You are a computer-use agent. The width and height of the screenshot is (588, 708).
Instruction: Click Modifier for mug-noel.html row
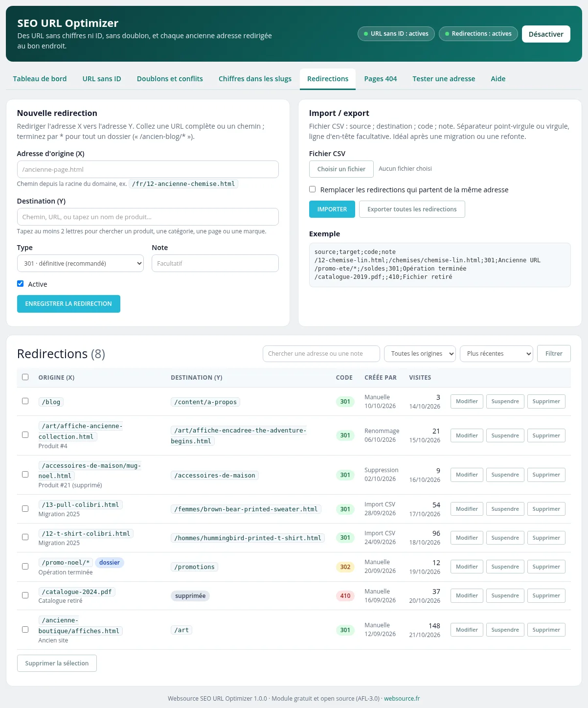(x=467, y=475)
